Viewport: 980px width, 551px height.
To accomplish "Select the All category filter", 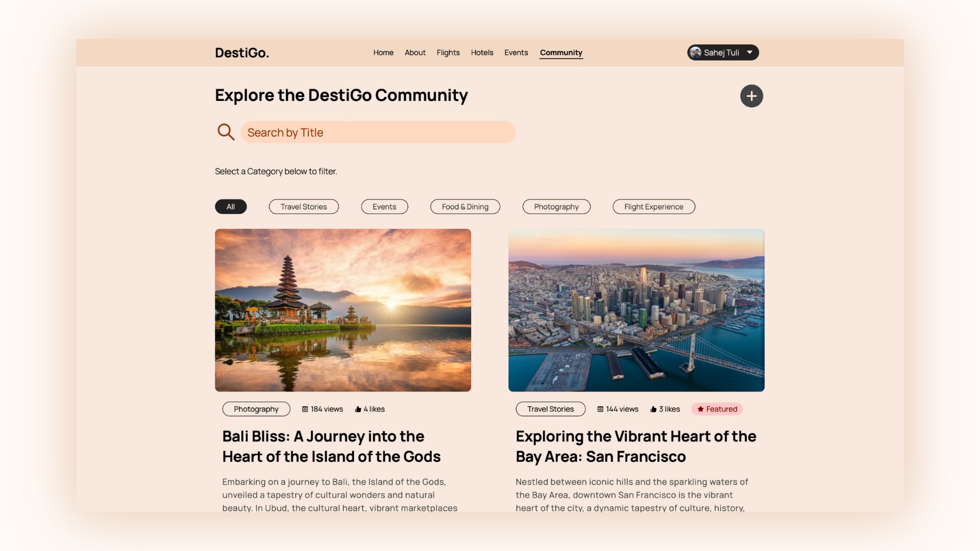I will click(x=231, y=207).
